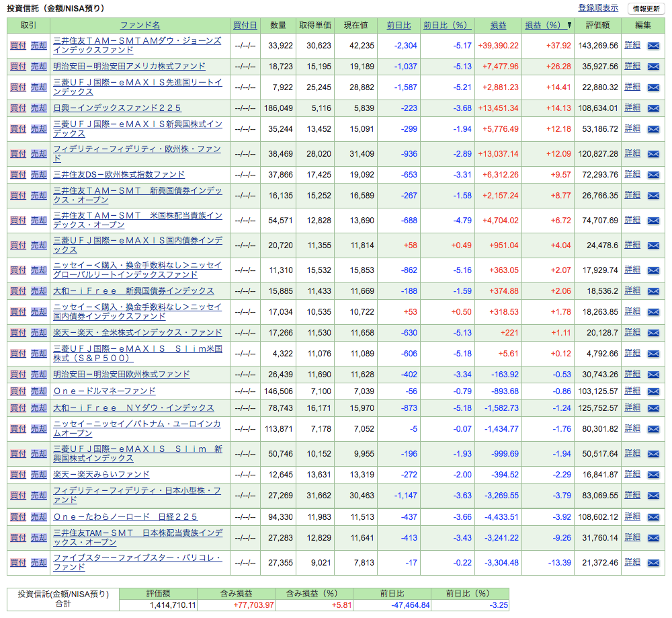672x618 pixels.
Task: Click 買付 for 三菱ＵＦＪ国際－ｅＭＡＸＩＳ国内債券インデックス
Action: click(x=17, y=245)
